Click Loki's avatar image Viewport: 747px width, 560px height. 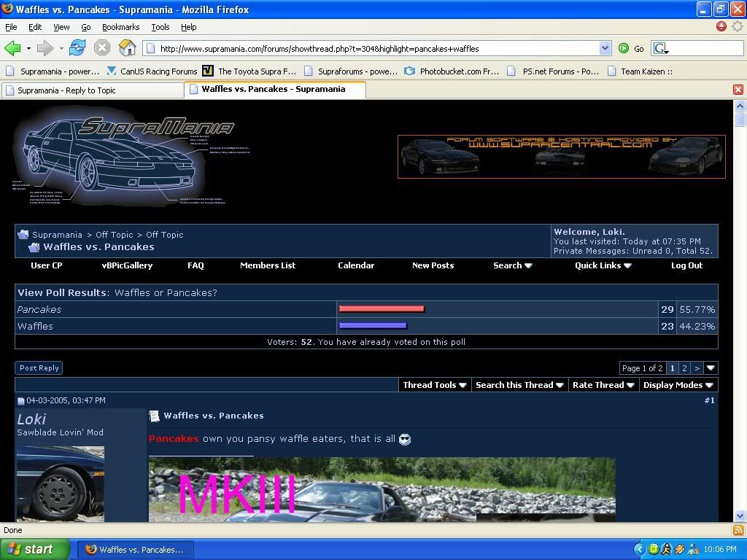61,484
